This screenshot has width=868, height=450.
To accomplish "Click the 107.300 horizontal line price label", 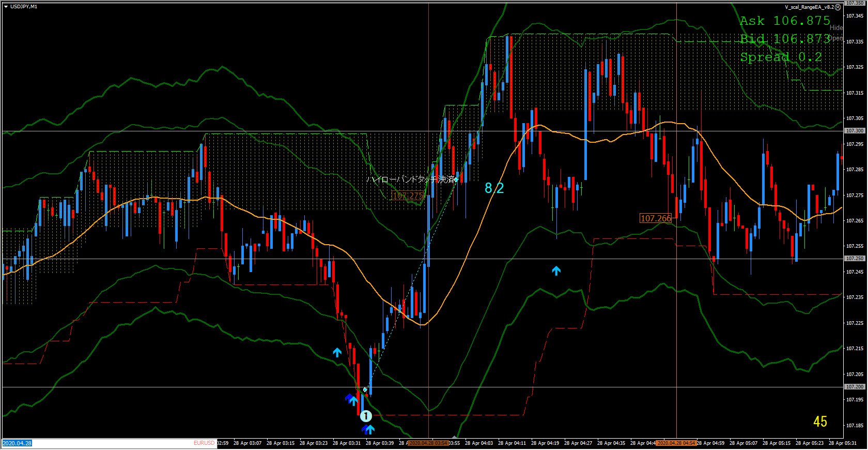I will pyautogui.click(x=855, y=131).
